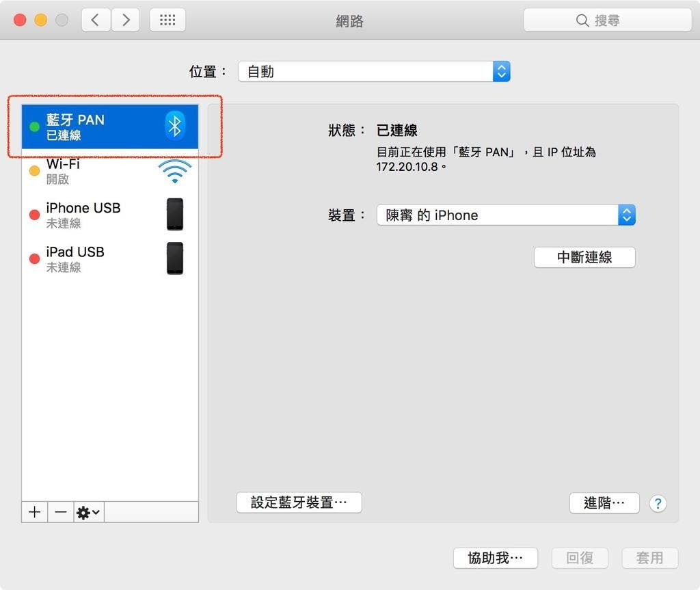Select the iPhone USB service
Screen dimensions: 700x590
(x=110, y=215)
